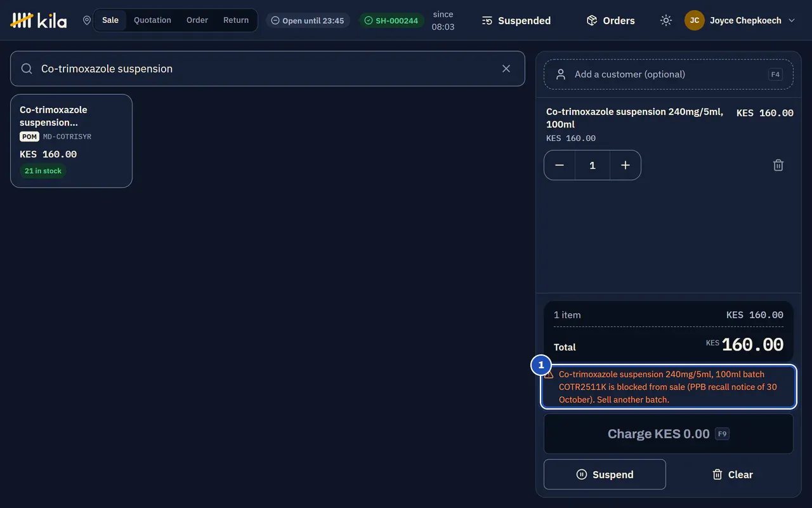Image resolution: width=812 pixels, height=508 pixels.
Task: Click Charge KES 0.00 button
Action: tap(669, 434)
